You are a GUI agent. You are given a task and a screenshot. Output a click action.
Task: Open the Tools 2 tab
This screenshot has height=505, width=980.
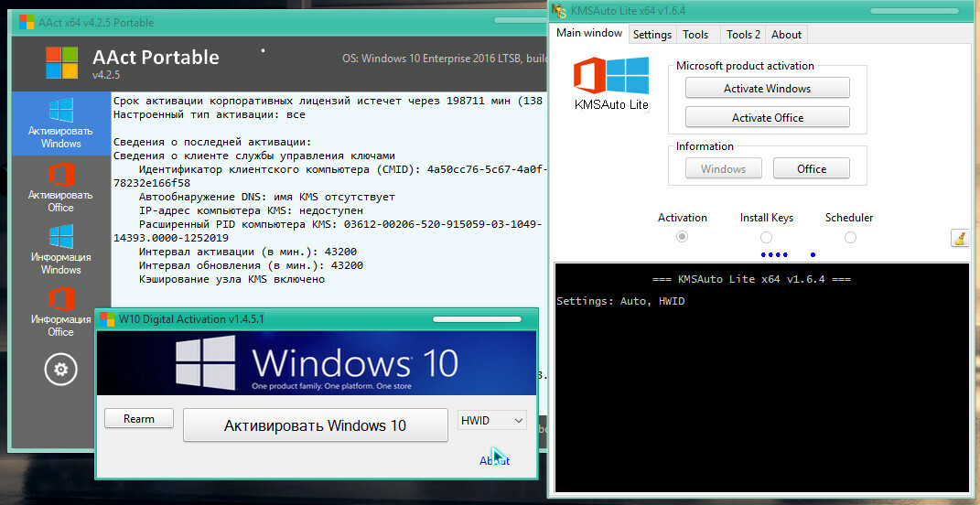coord(743,35)
